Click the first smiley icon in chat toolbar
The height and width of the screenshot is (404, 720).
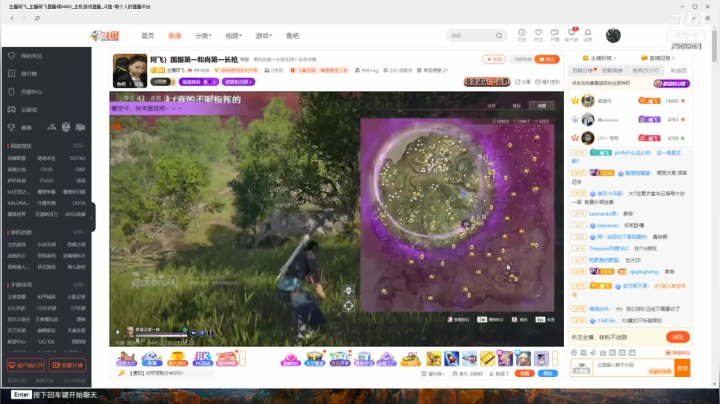point(574,353)
